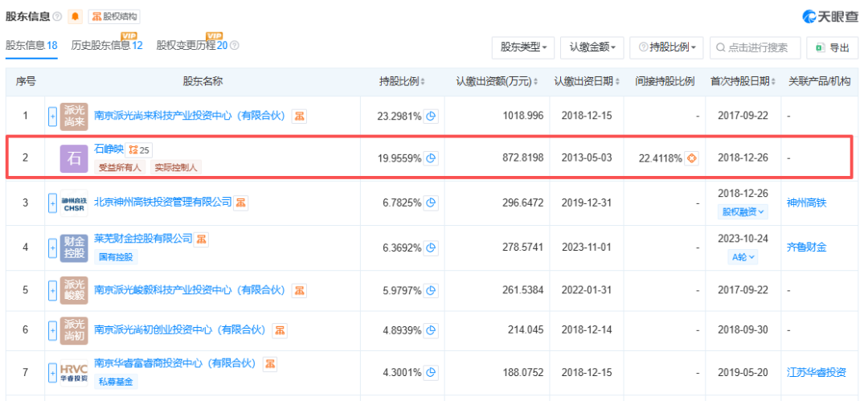This screenshot has width=868, height=401.
Task: Expand row 7 南京华睿富睿商 plus toggle
Action: point(53,373)
